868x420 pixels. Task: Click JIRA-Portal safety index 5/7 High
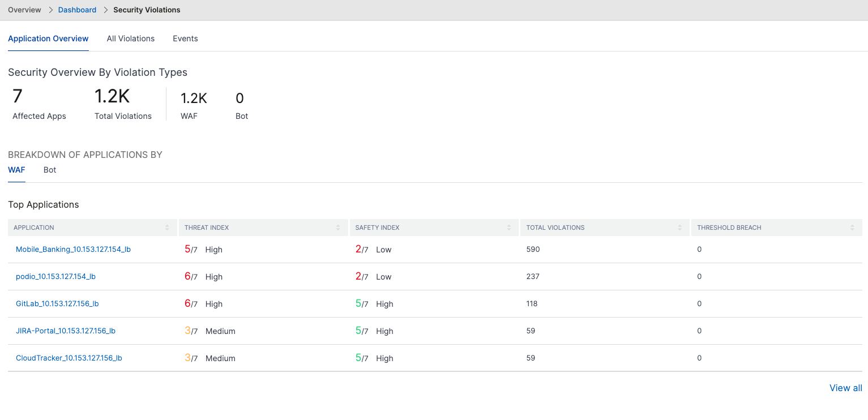[374, 331]
